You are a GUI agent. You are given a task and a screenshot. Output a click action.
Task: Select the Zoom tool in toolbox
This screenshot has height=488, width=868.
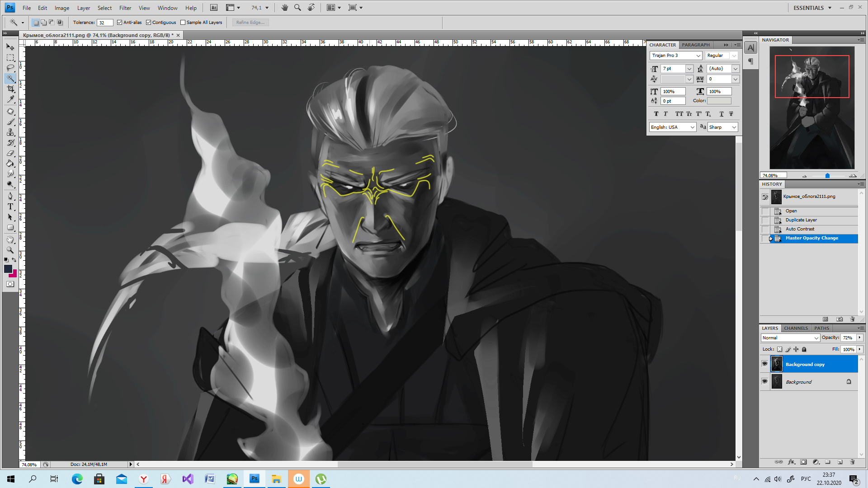(10, 250)
